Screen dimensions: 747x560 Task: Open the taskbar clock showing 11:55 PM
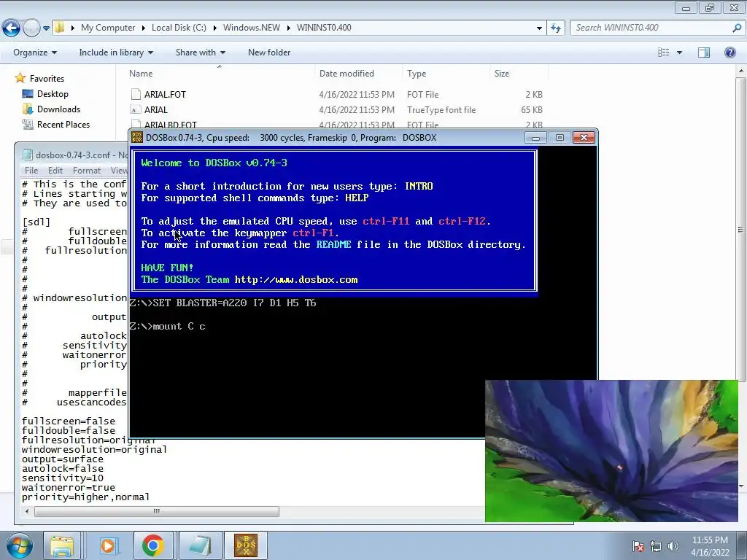pos(710,545)
